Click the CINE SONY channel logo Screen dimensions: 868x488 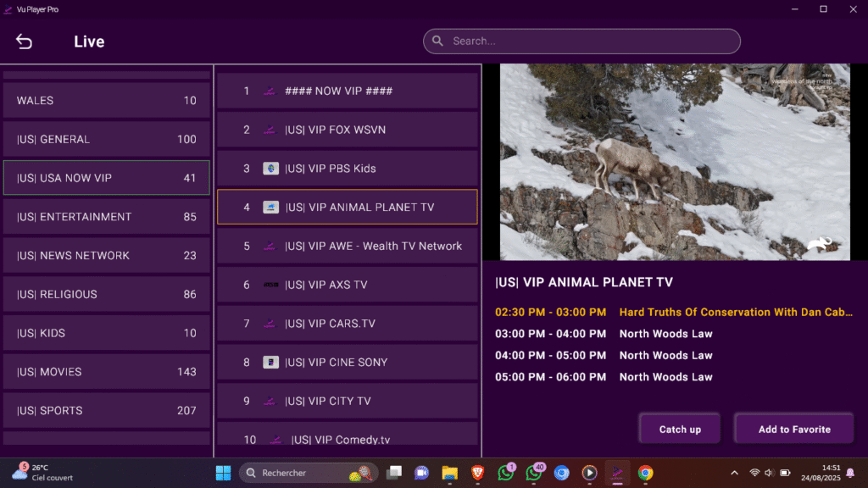[x=270, y=362]
